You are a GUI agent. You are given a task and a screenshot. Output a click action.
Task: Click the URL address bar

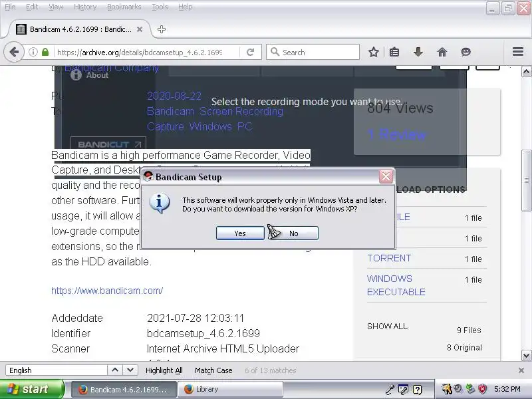coord(140,53)
